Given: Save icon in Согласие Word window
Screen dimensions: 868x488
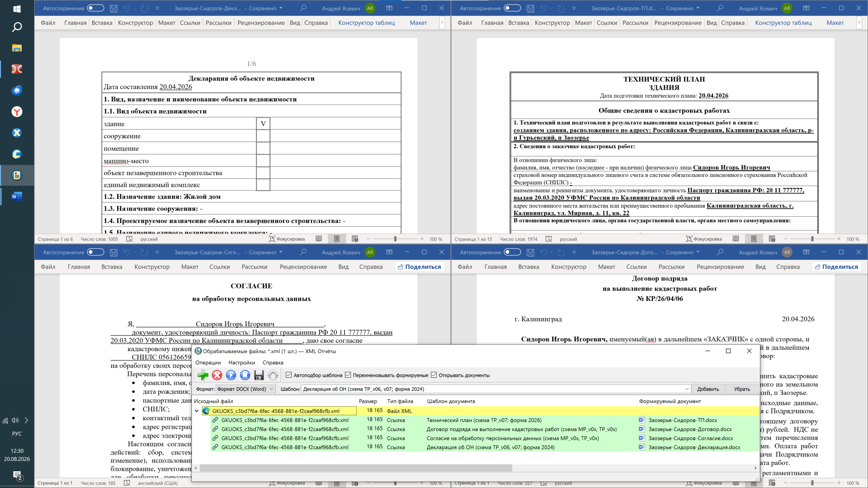Looking at the screenshot, I should (x=114, y=252).
